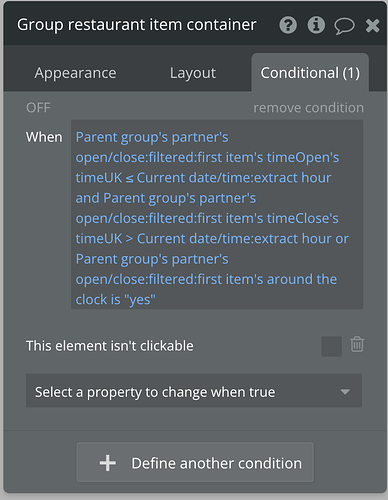Edit the "yes" value in the expression
This screenshot has width=388, height=500.
click(140, 300)
